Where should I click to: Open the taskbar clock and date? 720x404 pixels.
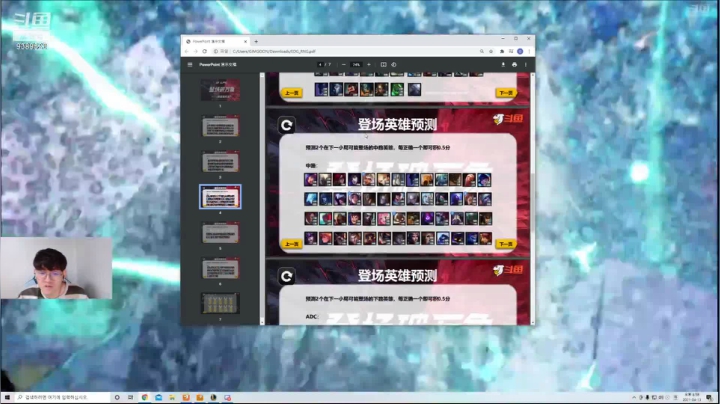click(691, 398)
